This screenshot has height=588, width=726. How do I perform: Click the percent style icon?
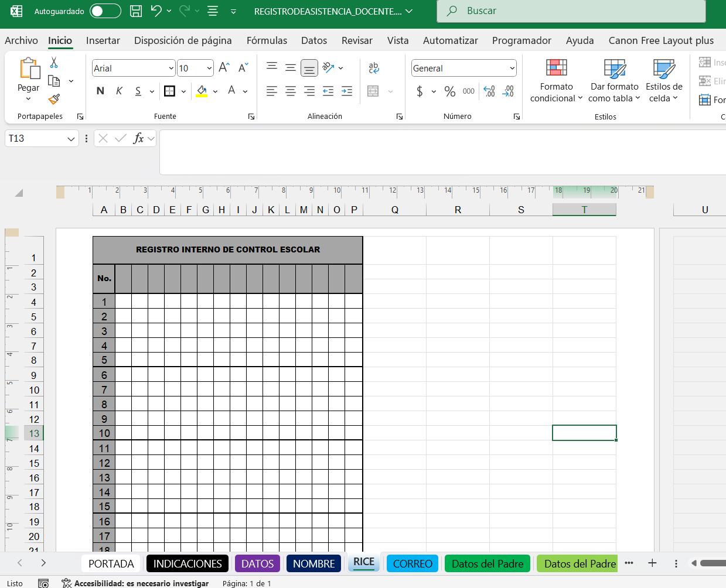[x=449, y=91]
